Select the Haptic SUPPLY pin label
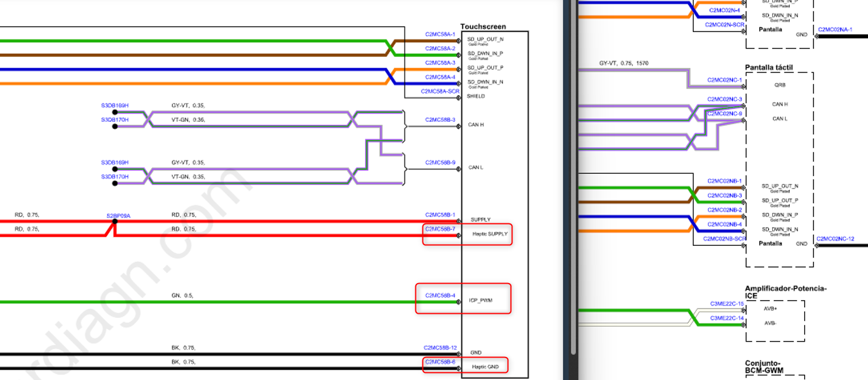Image resolution: width=868 pixels, height=380 pixels. [490, 233]
